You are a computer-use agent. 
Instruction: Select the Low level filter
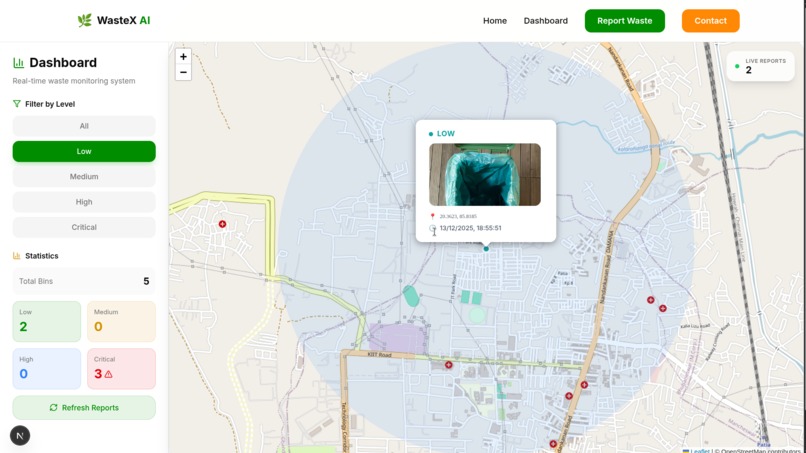pyautogui.click(x=84, y=151)
